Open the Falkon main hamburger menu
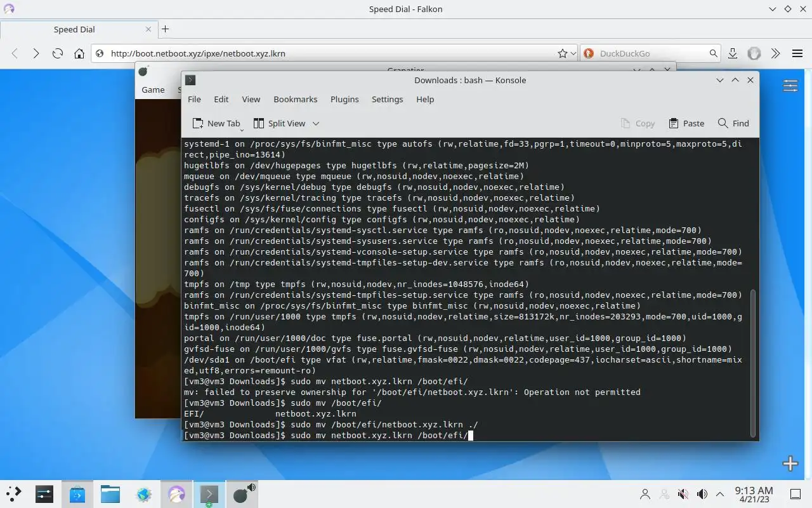Screen dimensions: 812x508 [x=797, y=53]
